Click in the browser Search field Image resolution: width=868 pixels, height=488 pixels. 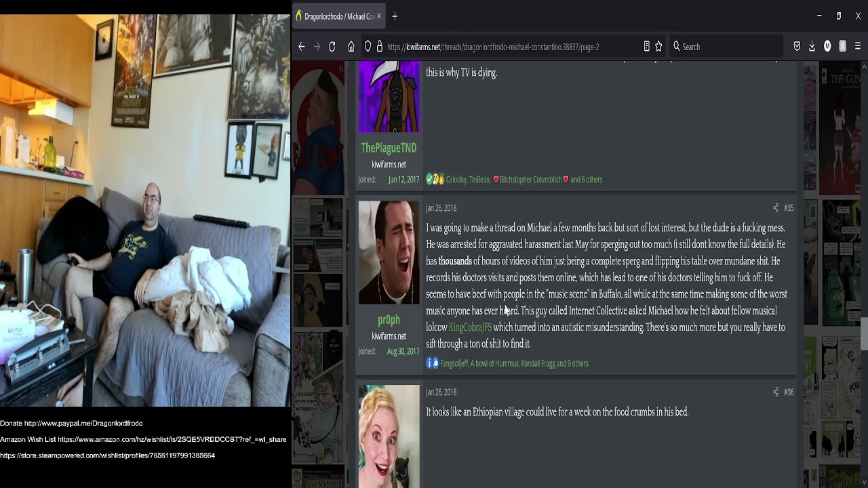pos(726,47)
